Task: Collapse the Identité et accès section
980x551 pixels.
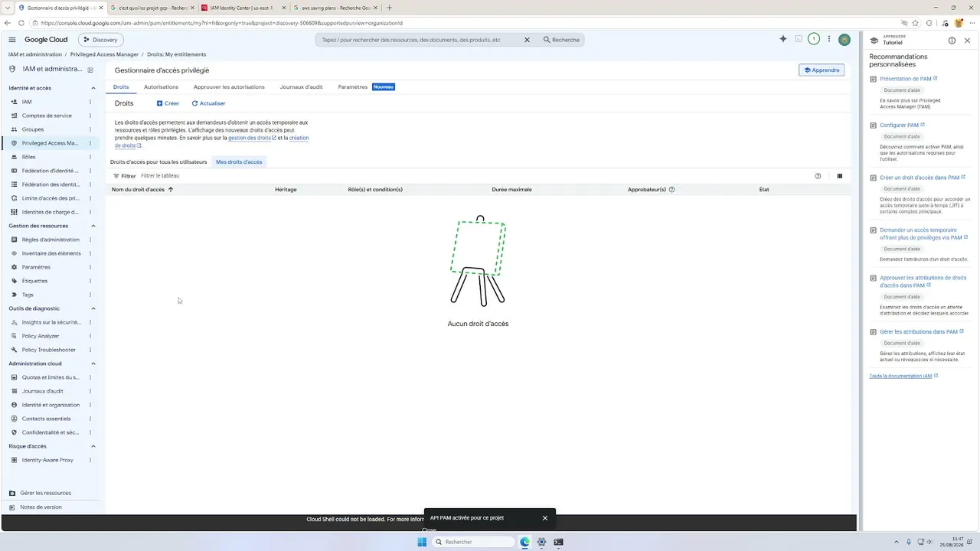Action: click(93, 88)
